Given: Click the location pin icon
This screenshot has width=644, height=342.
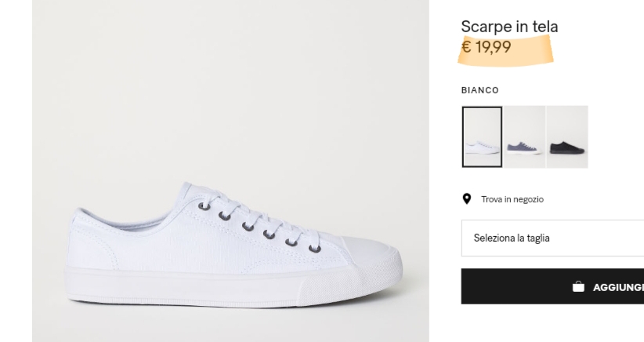Looking at the screenshot, I should coord(466,199).
